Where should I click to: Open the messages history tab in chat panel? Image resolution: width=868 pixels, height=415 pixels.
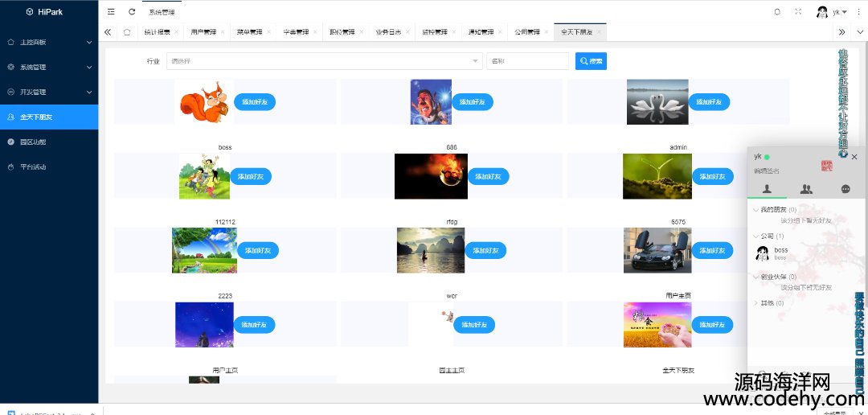tap(845, 189)
